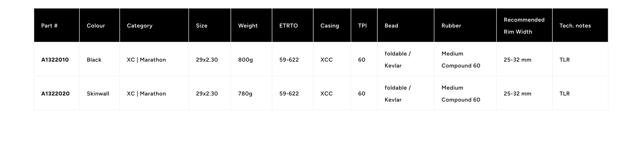
Task: Click the Rubber column header
Action: click(451, 26)
